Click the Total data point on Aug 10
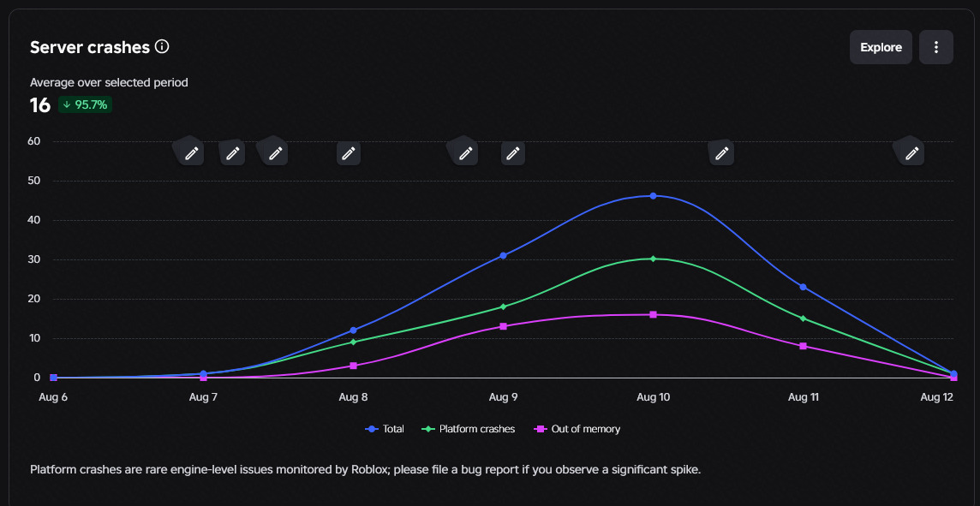Viewport: 980px width, 506px height. 653,196
